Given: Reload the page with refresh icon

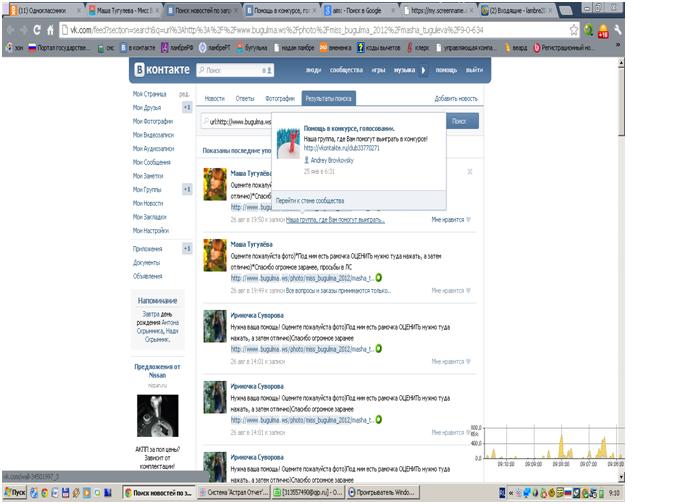Looking at the screenshot, I should pos(37,30).
